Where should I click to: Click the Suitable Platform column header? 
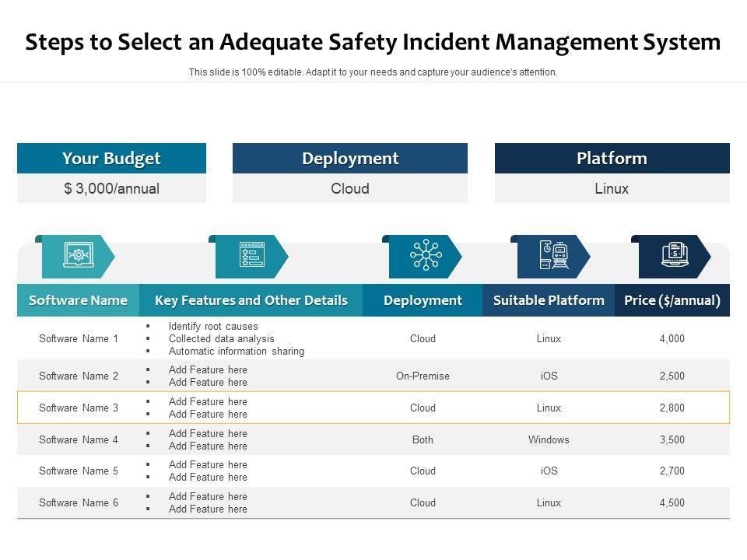[549, 300]
